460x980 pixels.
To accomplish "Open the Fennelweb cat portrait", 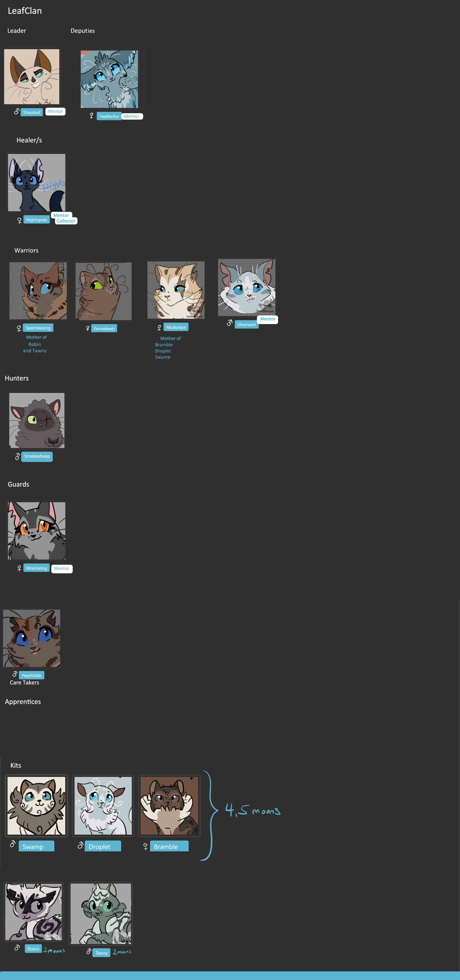I will coord(103,291).
